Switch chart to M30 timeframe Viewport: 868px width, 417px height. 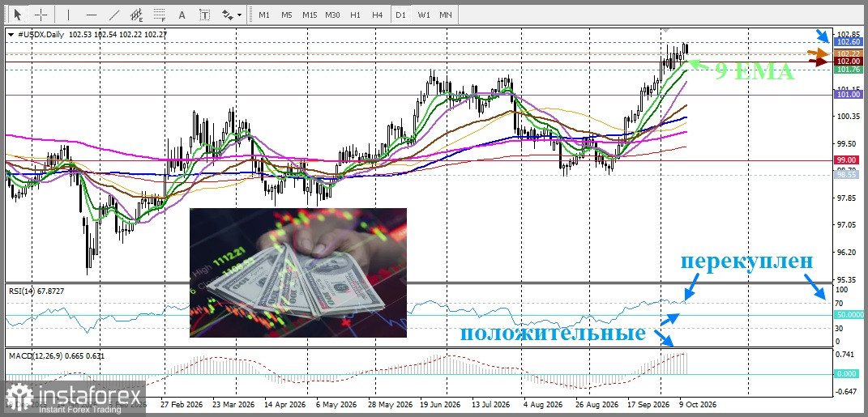pyautogui.click(x=333, y=15)
